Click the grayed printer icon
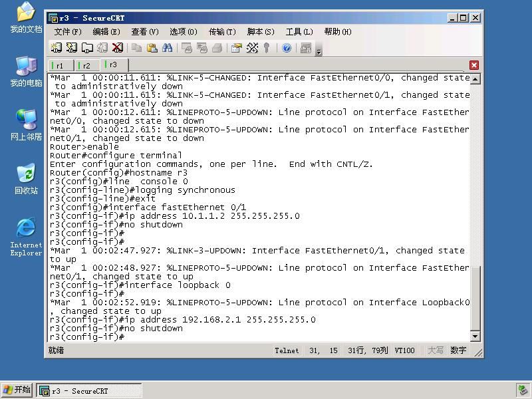This screenshot has width=532, height=399. coord(217,48)
